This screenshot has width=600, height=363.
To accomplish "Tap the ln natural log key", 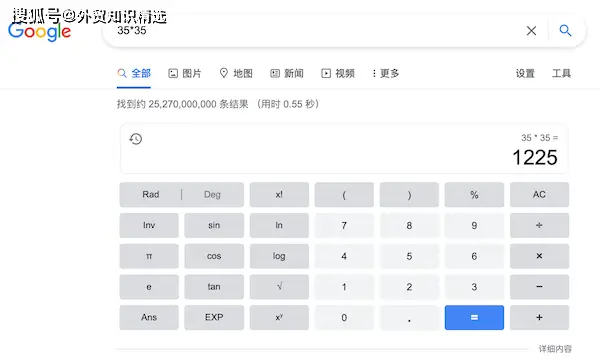I will pyautogui.click(x=279, y=225).
